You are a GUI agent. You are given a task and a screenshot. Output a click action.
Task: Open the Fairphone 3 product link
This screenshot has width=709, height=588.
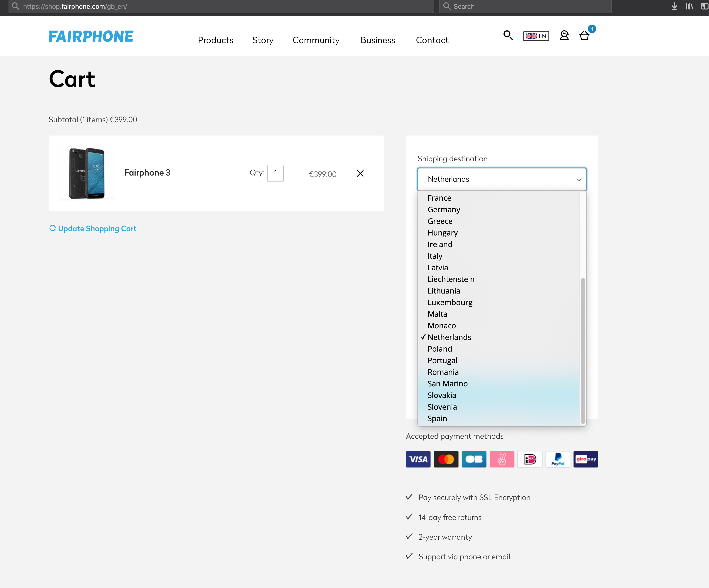click(x=147, y=172)
